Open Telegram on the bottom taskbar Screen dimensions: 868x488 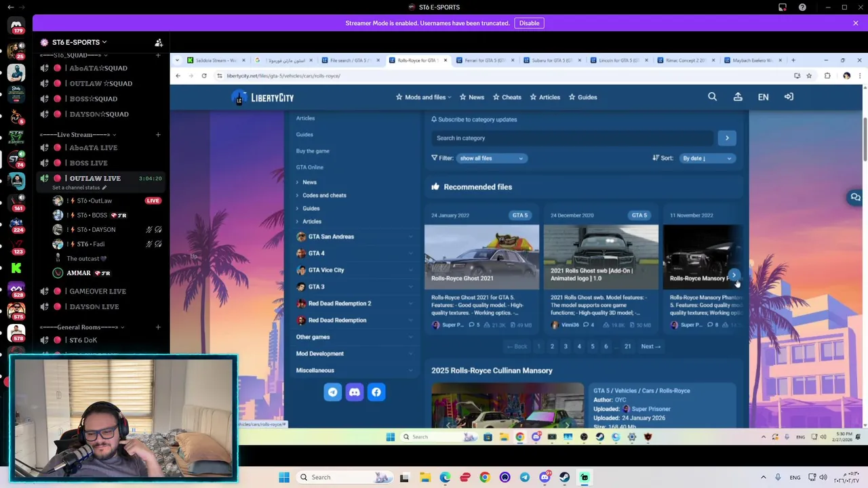[525, 477]
